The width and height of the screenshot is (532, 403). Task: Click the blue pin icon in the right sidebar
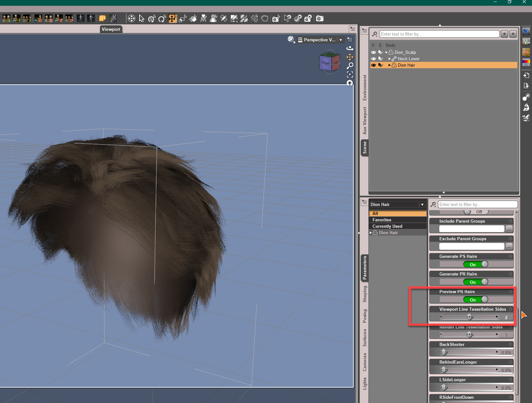pyautogui.click(x=526, y=32)
